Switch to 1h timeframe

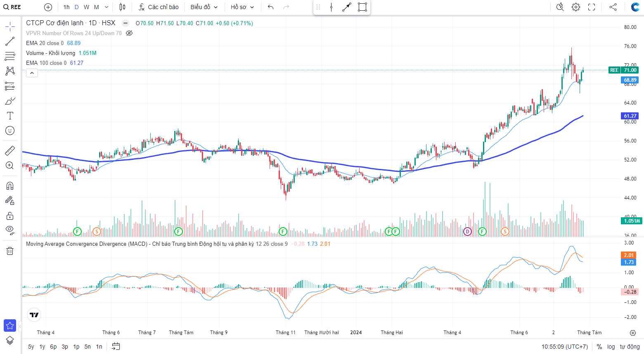click(66, 7)
